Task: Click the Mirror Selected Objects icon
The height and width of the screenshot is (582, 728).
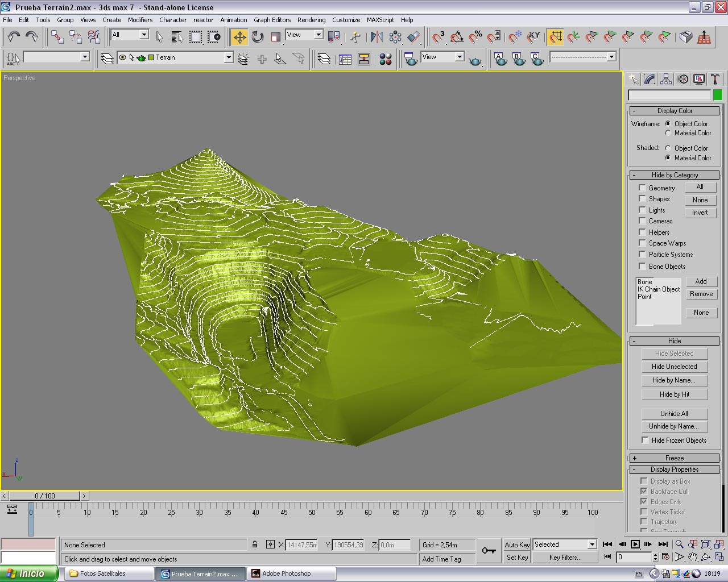Action: 377,38
